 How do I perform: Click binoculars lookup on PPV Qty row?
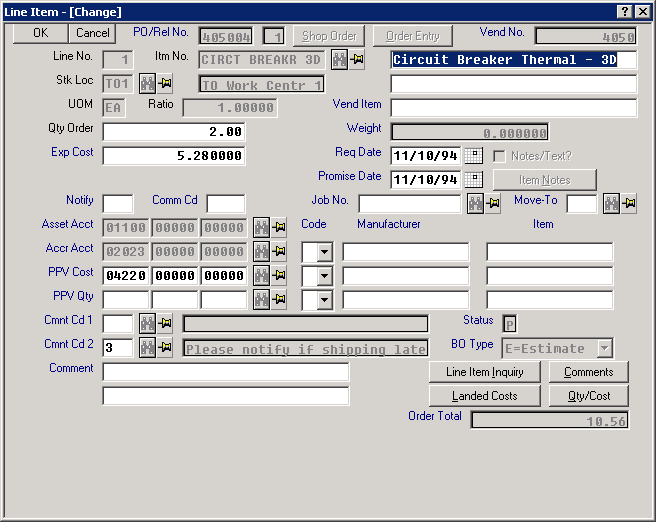261,299
